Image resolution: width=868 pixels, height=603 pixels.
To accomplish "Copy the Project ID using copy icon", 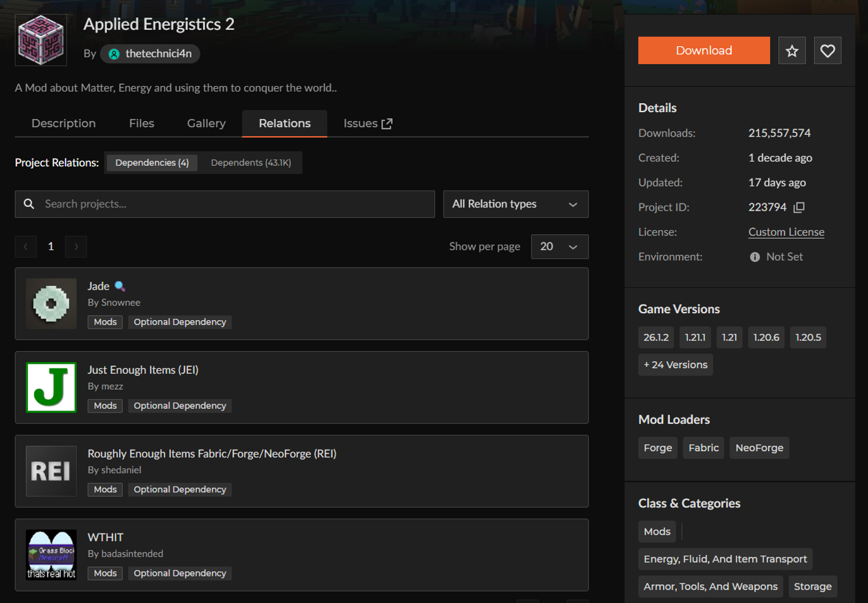I will tap(799, 208).
